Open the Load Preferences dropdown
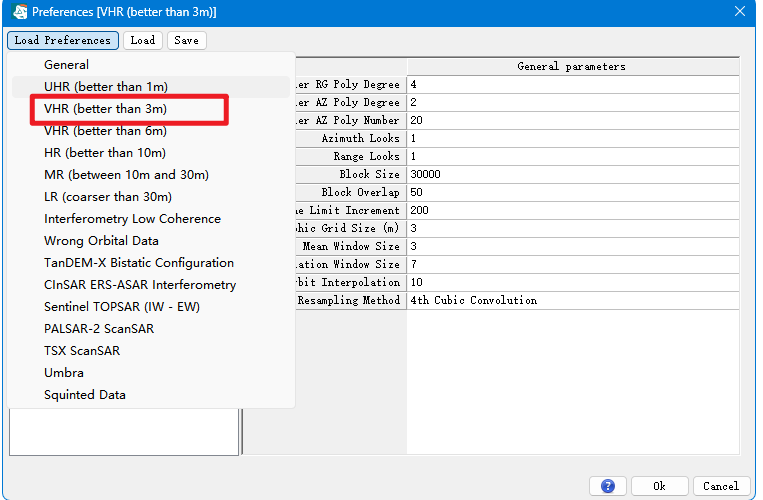The width and height of the screenshot is (763, 500). (x=63, y=40)
